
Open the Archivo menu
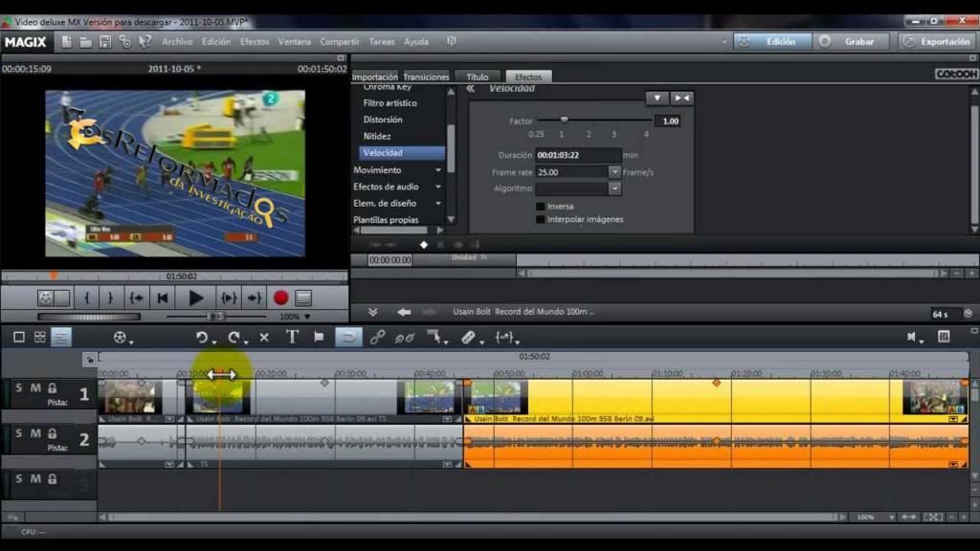(177, 42)
